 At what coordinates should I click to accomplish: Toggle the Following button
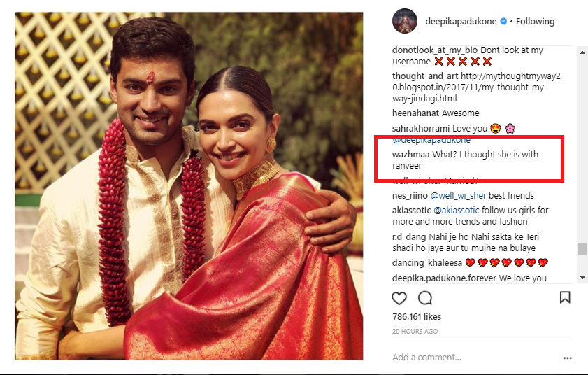(x=536, y=22)
